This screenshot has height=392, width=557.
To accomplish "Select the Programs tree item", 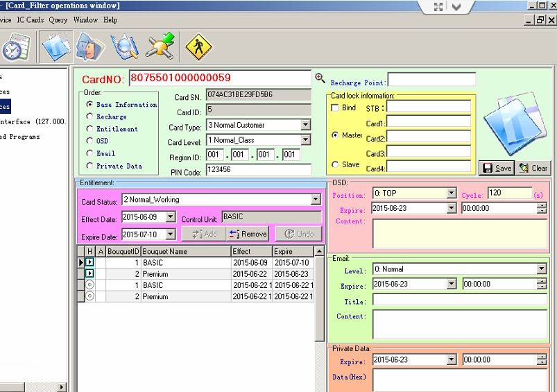I will click(x=20, y=137).
